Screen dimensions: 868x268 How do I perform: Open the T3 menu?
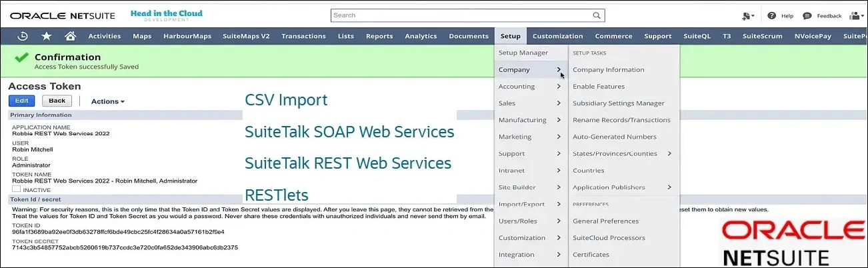[x=727, y=36]
